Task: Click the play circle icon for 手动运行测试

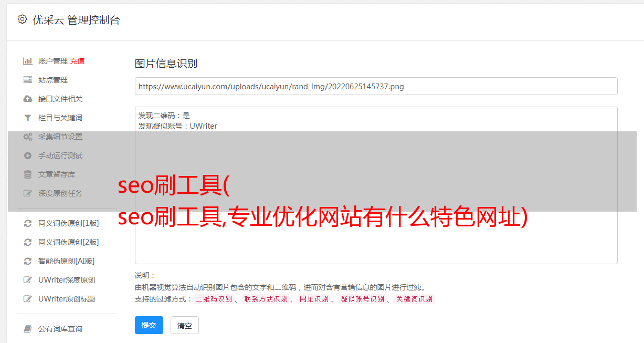Action: 28,155
